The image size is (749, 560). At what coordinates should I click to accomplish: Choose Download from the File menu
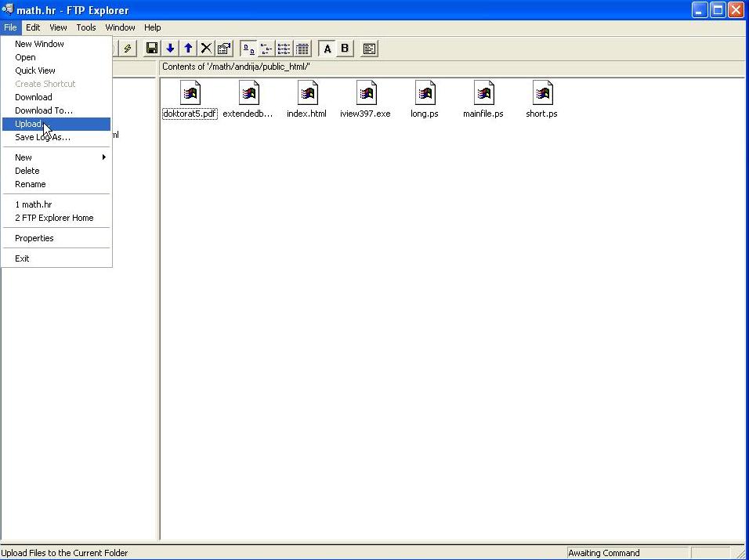[x=56, y=97]
